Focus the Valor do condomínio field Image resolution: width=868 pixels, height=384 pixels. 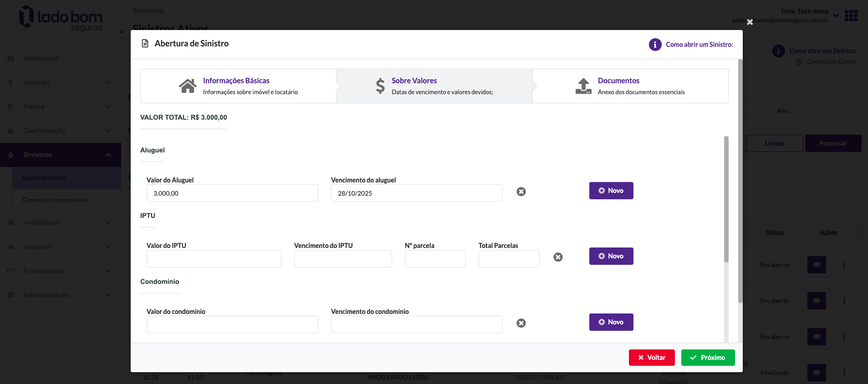(232, 324)
